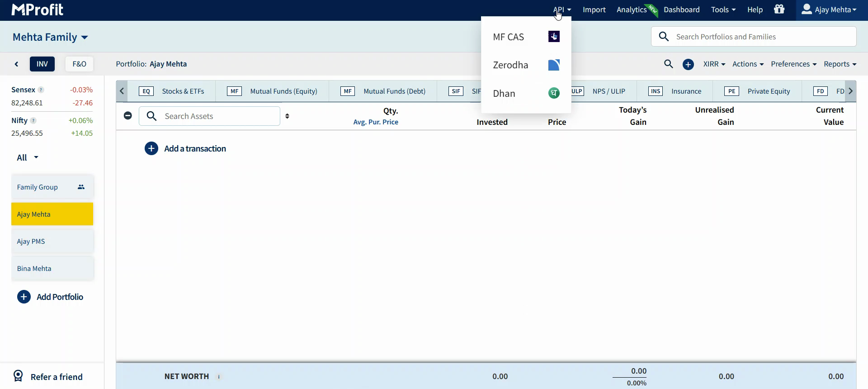Go to the Dashboard
Screen dimensions: 868x389
pyautogui.click(x=681, y=9)
